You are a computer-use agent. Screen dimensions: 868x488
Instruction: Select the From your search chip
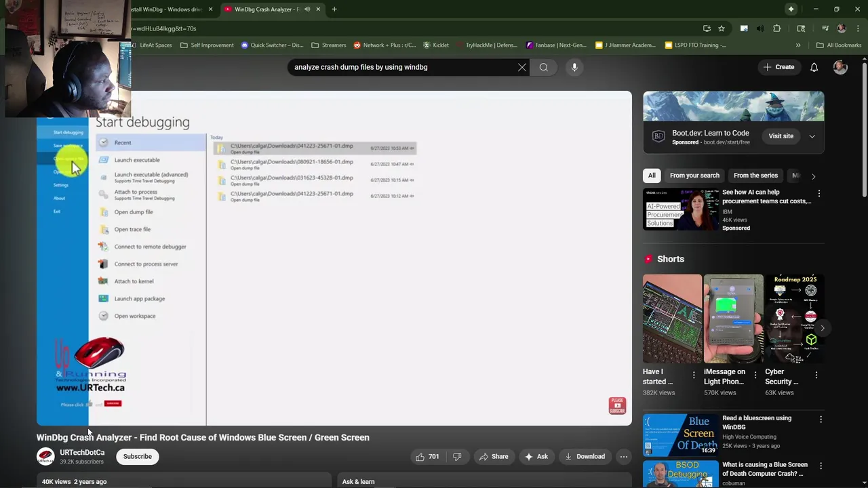click(694, 176)
